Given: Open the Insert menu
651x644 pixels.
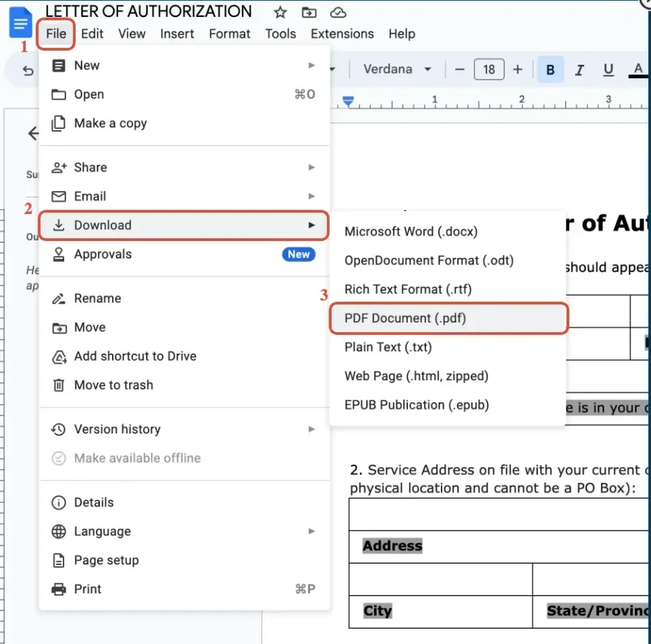Looking at the screenshot, I should 177,34.
